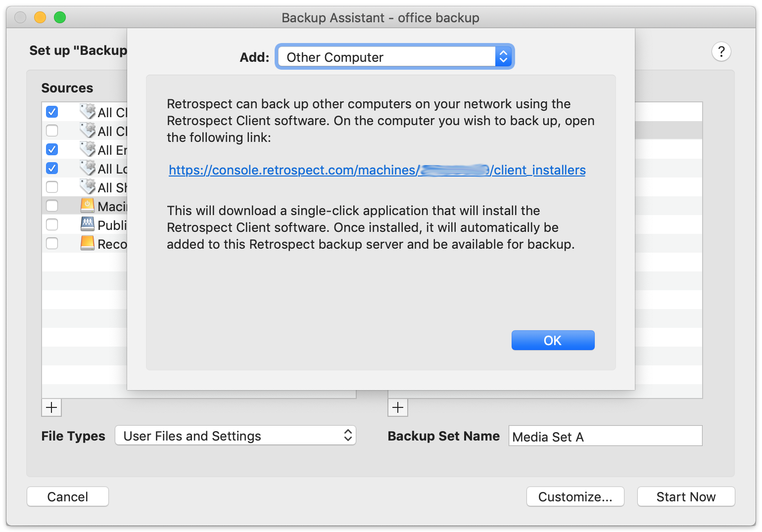Click the Customize... button

click(575, 496)
